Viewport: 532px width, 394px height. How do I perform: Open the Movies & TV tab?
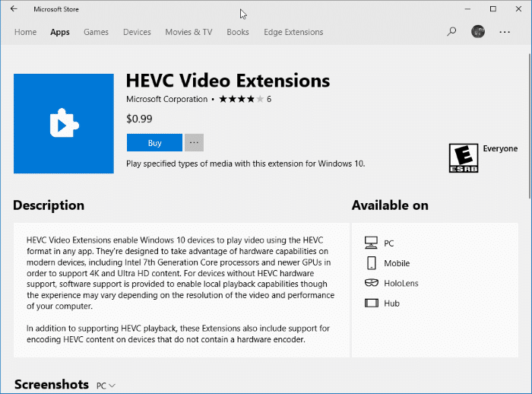(x=188, y=32)
